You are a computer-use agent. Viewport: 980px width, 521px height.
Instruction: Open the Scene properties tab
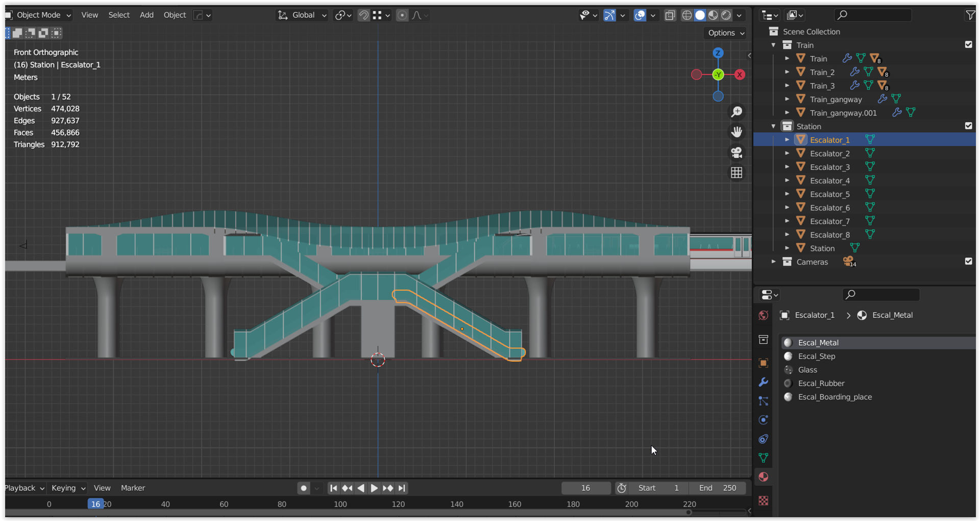[x=764, y=339]
